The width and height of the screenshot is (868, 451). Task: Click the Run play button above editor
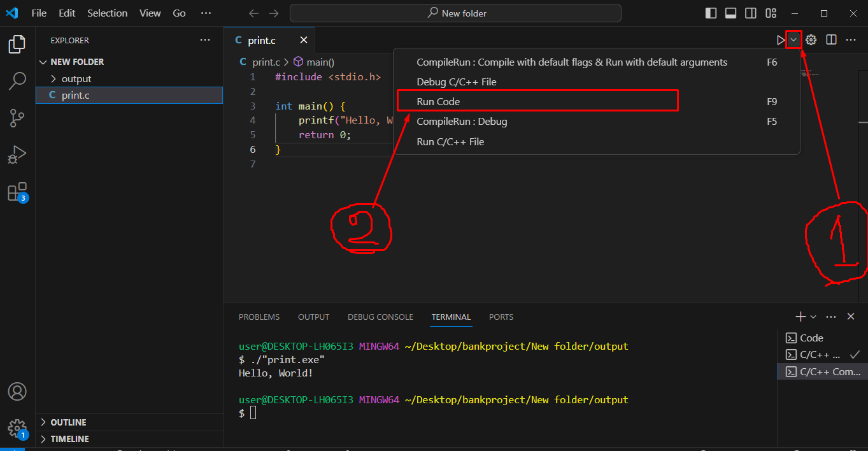pyautogui.click(x=781, y=39)
